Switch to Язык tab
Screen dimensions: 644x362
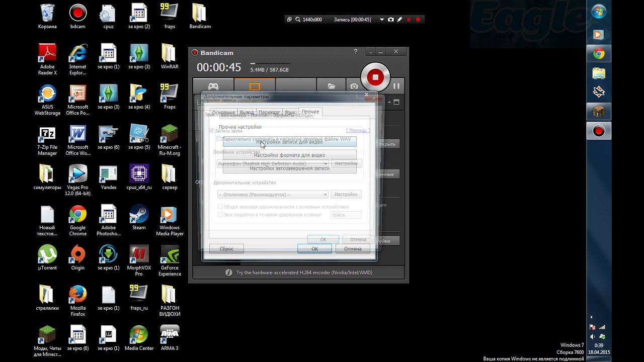click(290, 112)
